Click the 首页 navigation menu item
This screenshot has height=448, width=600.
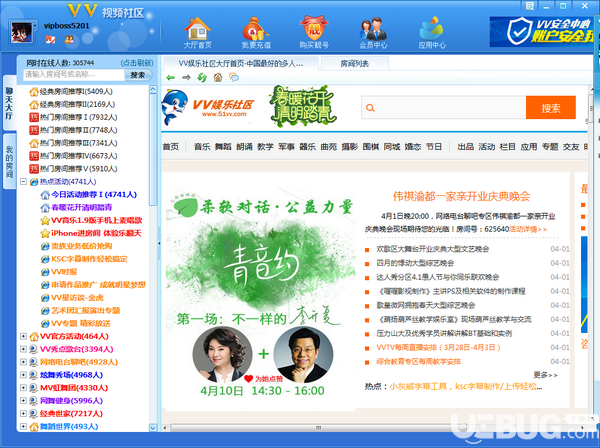click(171, 147)
